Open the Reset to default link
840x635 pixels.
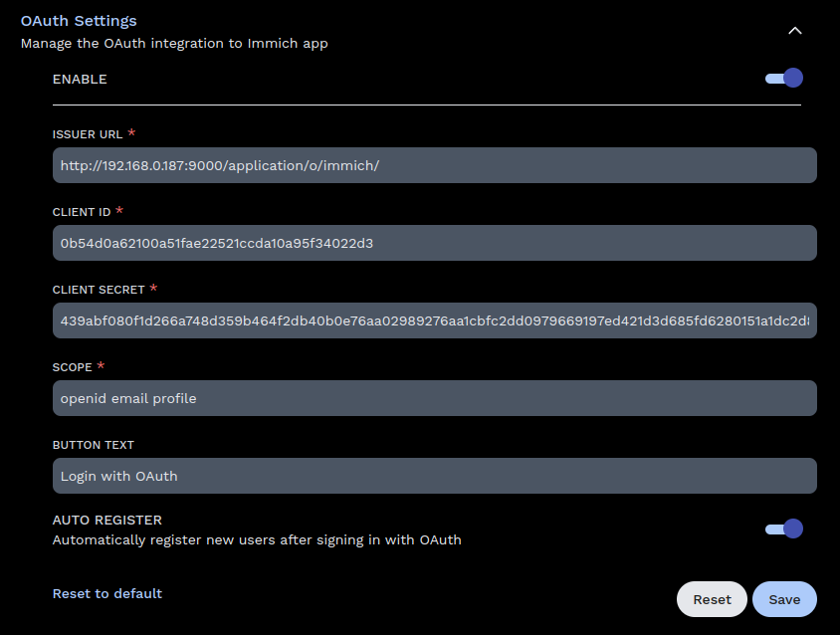pos(106,593)
